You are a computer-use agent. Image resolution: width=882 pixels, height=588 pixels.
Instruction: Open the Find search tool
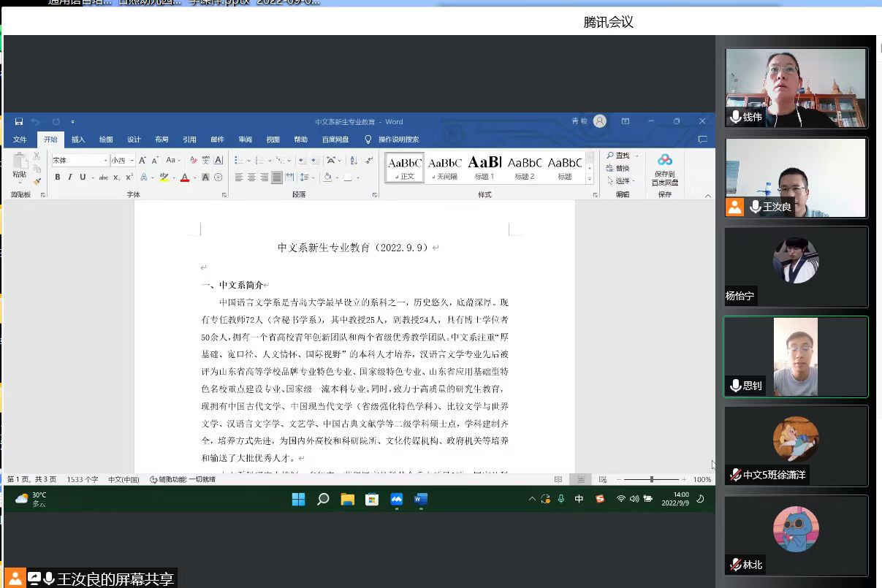point(617,156)
